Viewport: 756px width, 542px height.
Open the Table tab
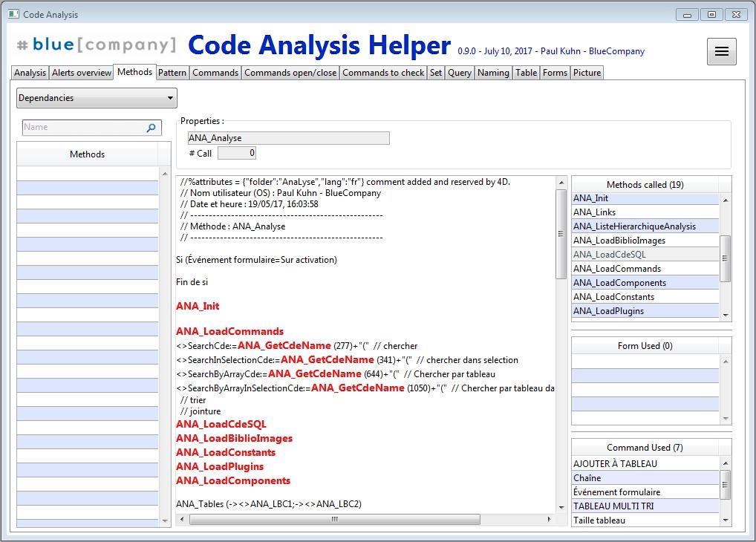(526, 73)
